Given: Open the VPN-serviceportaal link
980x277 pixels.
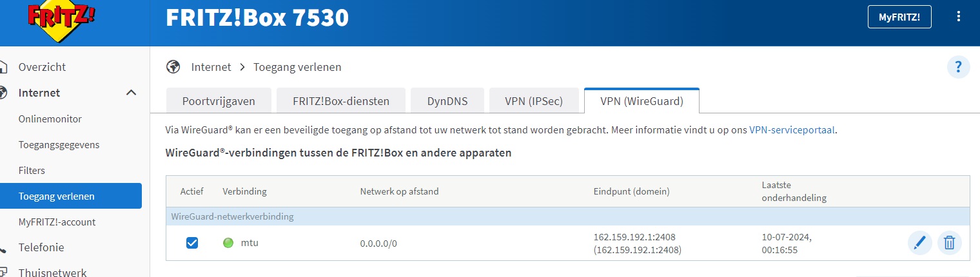Looking at the screenshot, I should click(792, 130).
